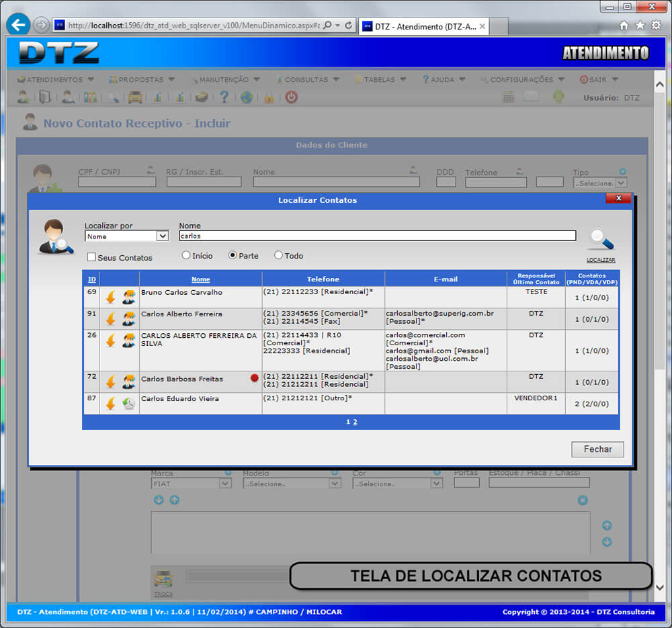This screenshot has width=672, height=628.
Task: Sort results by the Nome column header
Action: tap(200, 279)
